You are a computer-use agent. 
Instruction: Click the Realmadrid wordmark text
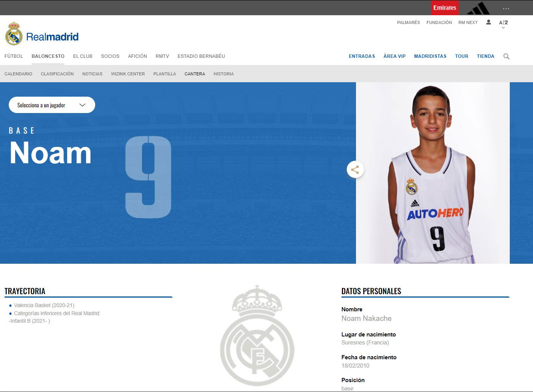[53, 37]
